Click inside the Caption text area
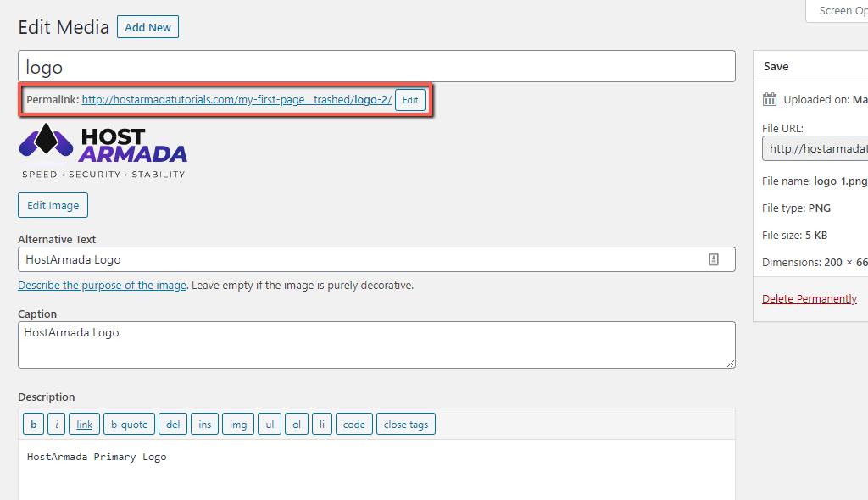868x500 pixels. 376,345
